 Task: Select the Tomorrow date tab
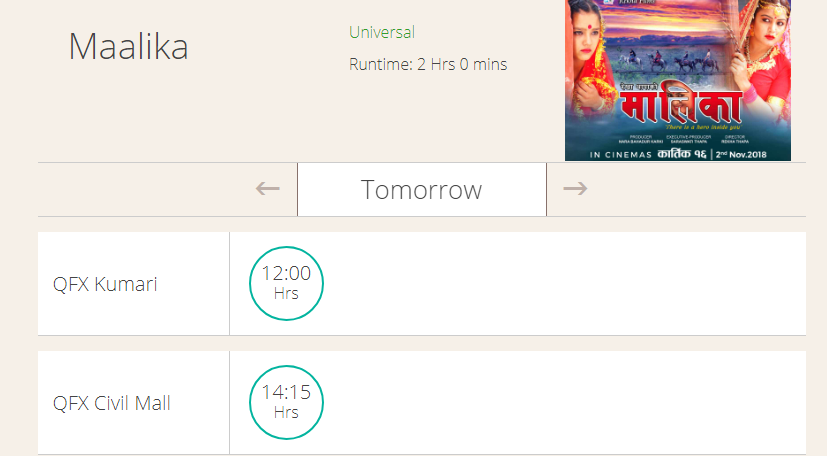click(x=422, y=190)
